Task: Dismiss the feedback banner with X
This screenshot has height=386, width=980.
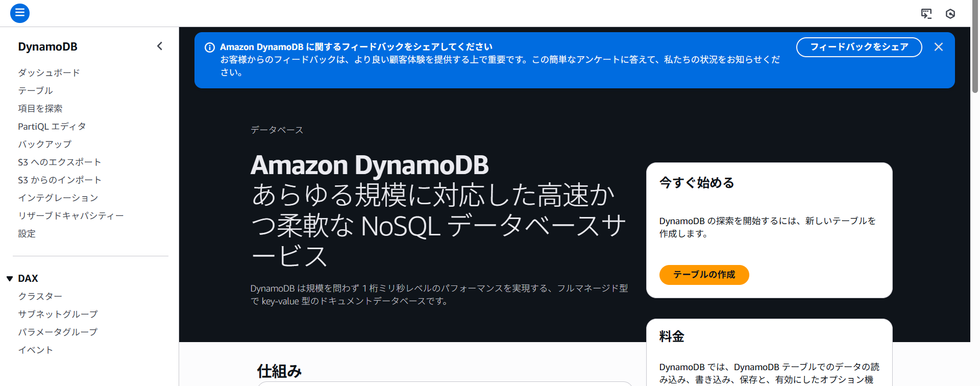Action: (938, 47)
